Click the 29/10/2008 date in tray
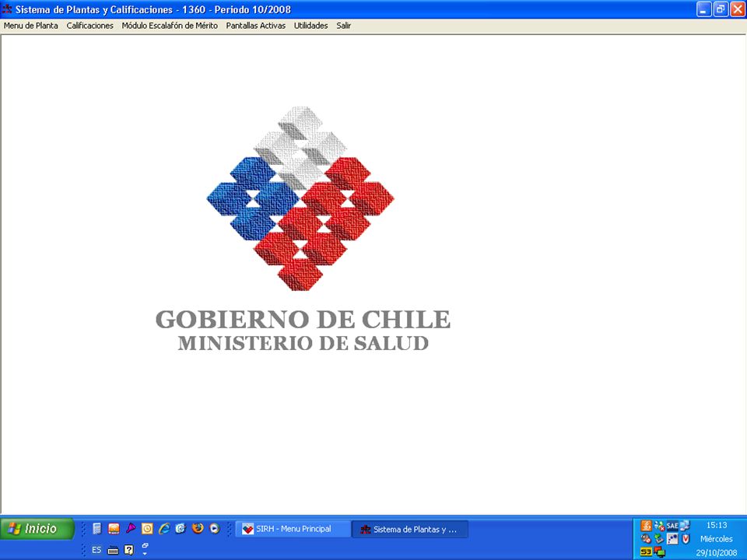747x560 pixels. coord(717,553)
